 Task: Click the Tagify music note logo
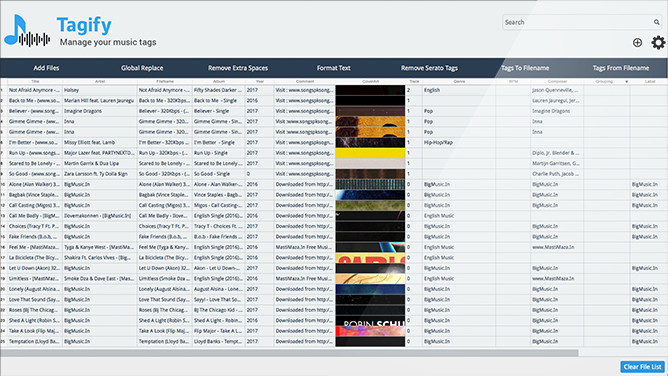27,30
